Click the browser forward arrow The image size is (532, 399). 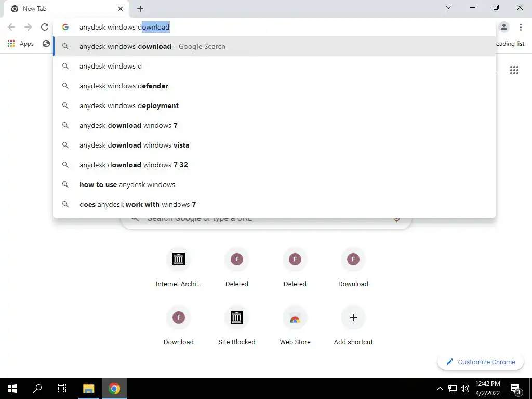[28, 27]
